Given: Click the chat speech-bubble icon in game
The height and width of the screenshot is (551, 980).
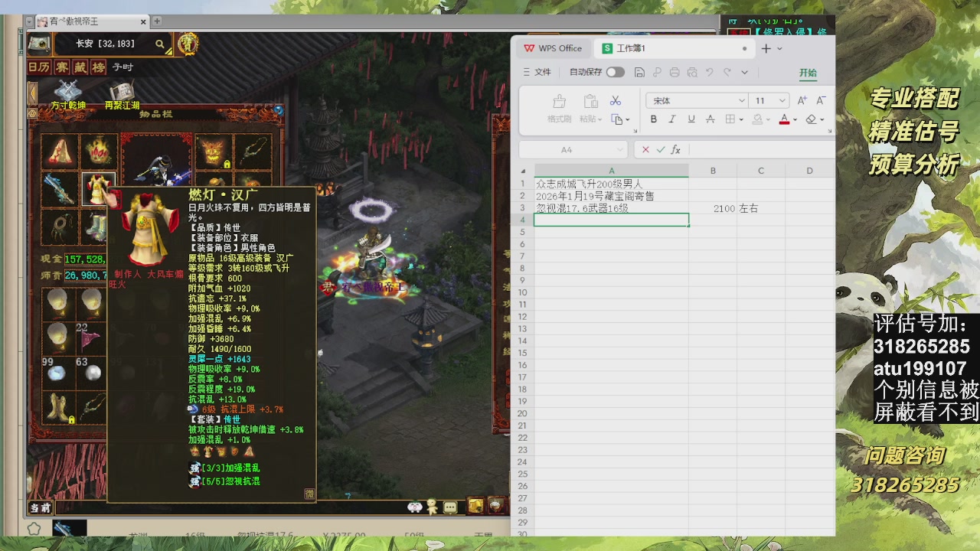Looking at the screenshot, I should 450,507.
